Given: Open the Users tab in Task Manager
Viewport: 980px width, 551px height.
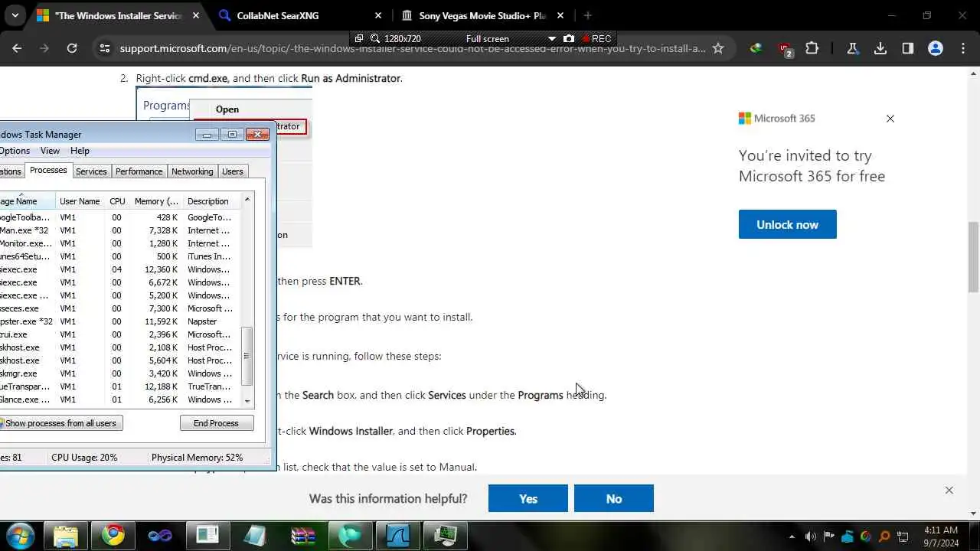Looking at the screenshot, I should coord(232,171).
